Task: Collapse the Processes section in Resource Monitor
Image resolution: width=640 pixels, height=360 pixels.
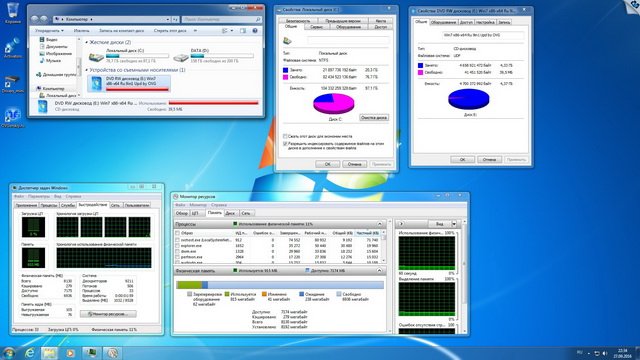Action: (380, 224)
